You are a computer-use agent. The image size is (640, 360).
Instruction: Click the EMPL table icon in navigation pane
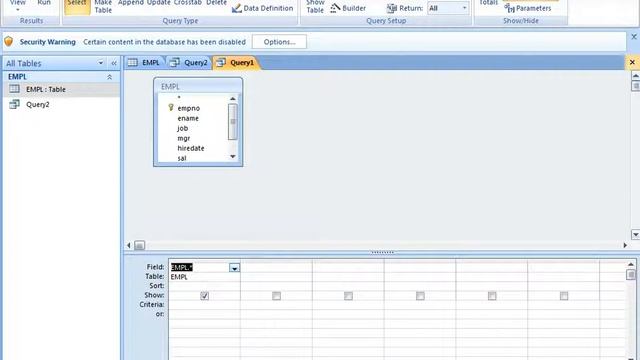(x=14, y=89)
